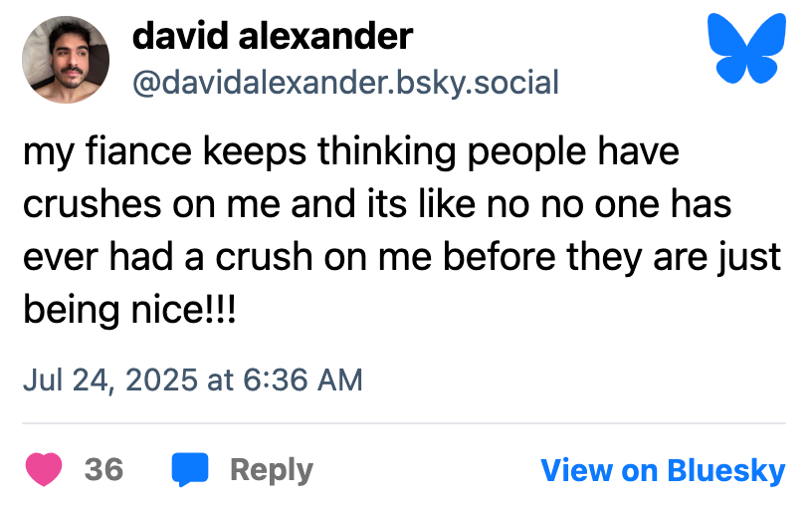This screenshot has height=508, width=812.
Task: Open david alexander's profile avatar photo
Action: click(x=65, y=59)
